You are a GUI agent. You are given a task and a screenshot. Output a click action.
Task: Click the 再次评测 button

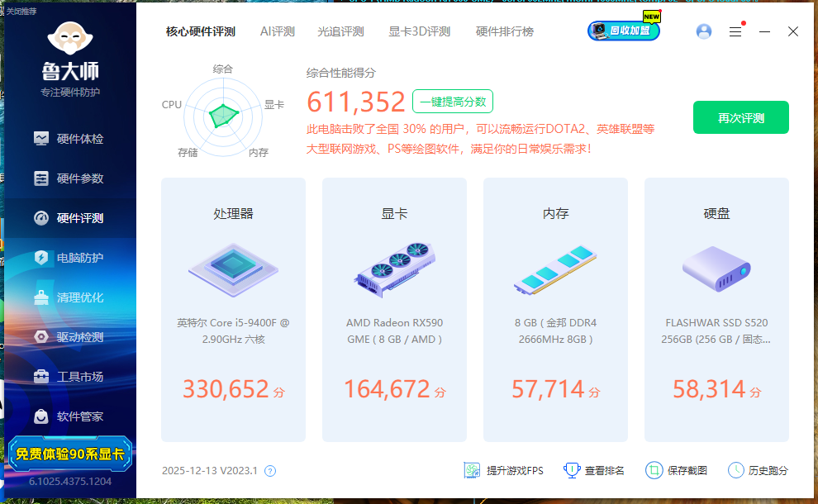pos(740,117)
